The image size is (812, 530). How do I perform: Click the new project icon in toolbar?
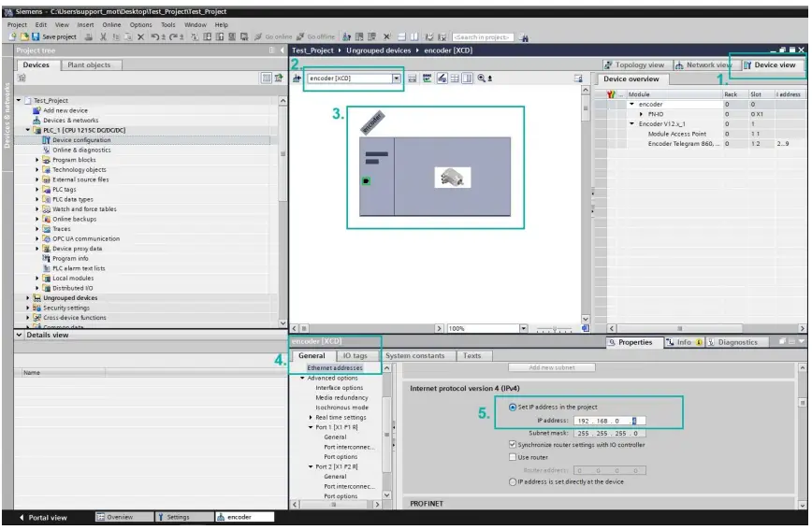pyautogui.click(x=13, y=36)
